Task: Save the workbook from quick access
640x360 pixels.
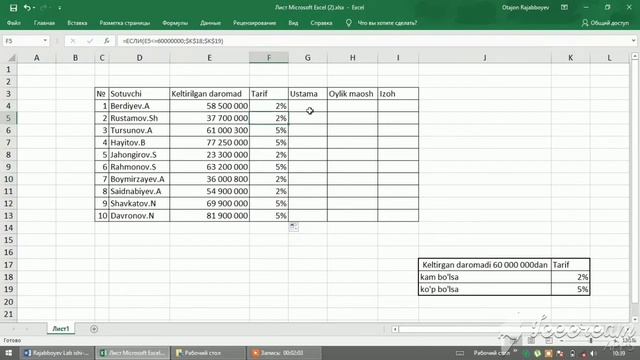Action: pos(13,8)
